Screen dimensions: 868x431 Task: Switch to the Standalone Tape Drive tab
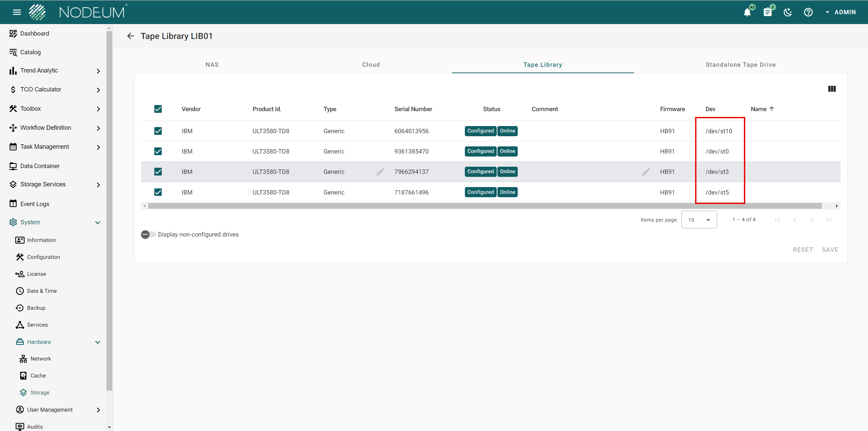coord(741,65)
